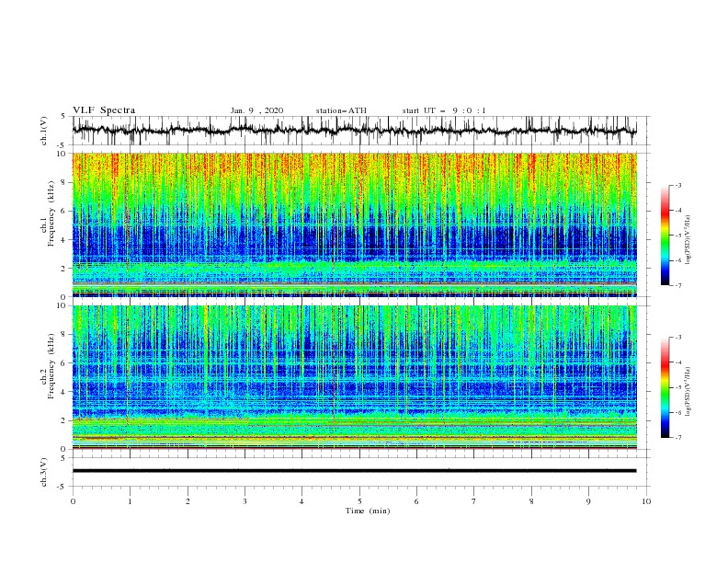Click the "-5" label on ch.1 color bar
Viewport: 728px width, 563px height.
[x=678, y=236]
